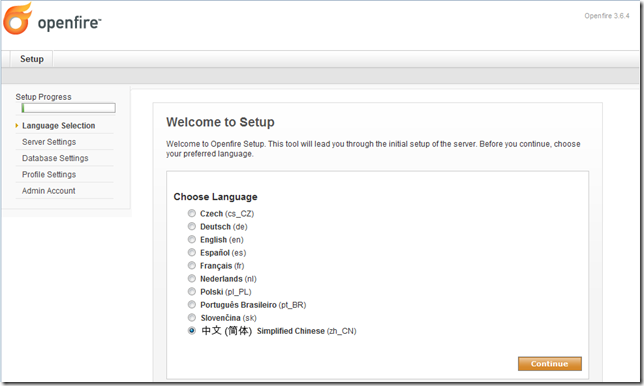Screen dimensions: 644x386
Task: Select Nederlands (nl) radio option
Action: [x=192, y=278]
